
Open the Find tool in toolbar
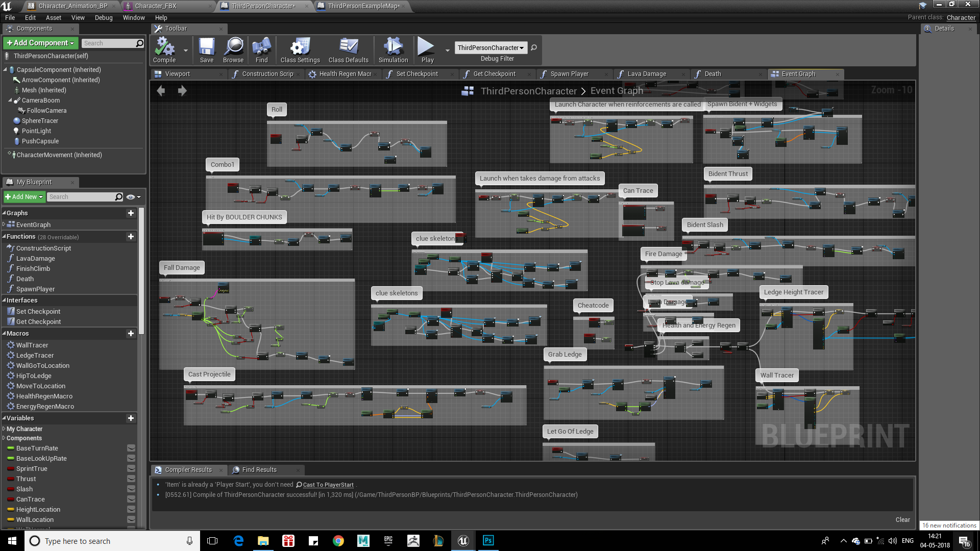click(261, 50)
